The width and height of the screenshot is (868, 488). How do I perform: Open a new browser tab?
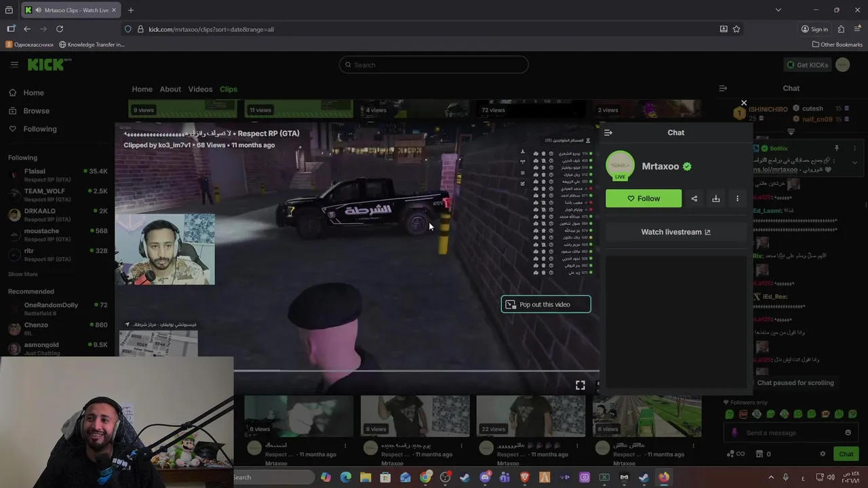click(x=131, y=10)
